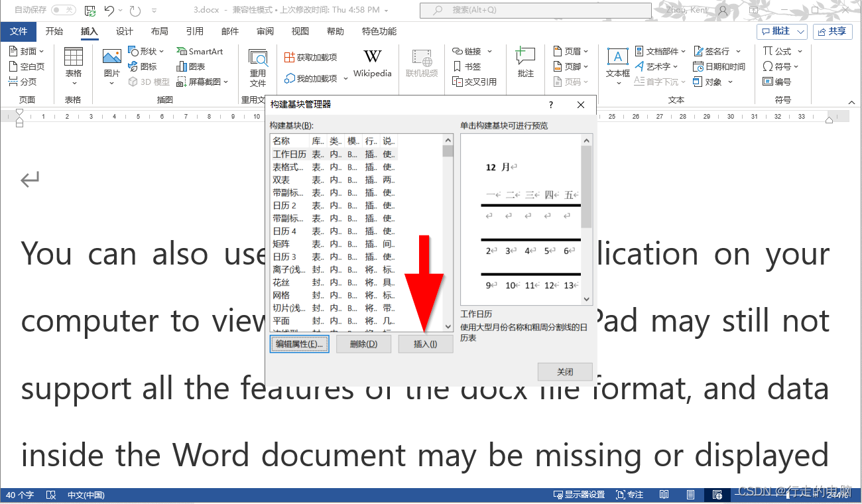
Task: Switch to the 引用 ribbon tab
Action: 194,31
